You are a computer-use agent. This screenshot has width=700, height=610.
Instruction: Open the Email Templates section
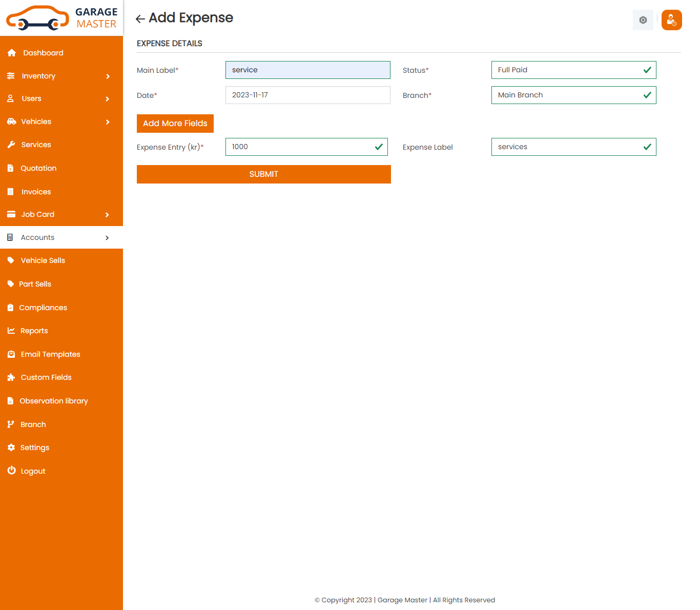tap(50, 354)
